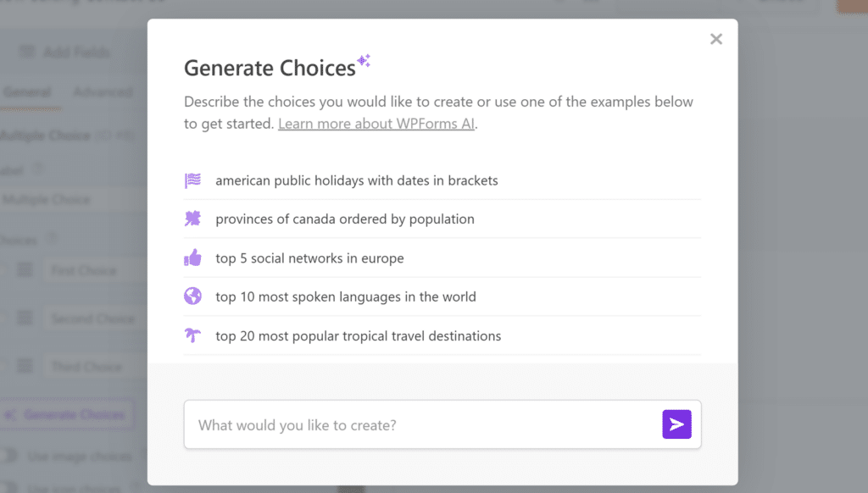Toggle Use image choices switch

pyautogui.click(x=8, y=456)
